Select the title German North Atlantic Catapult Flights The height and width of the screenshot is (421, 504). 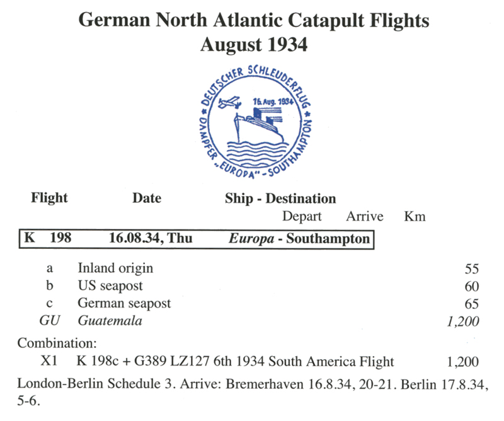(254, 20)
